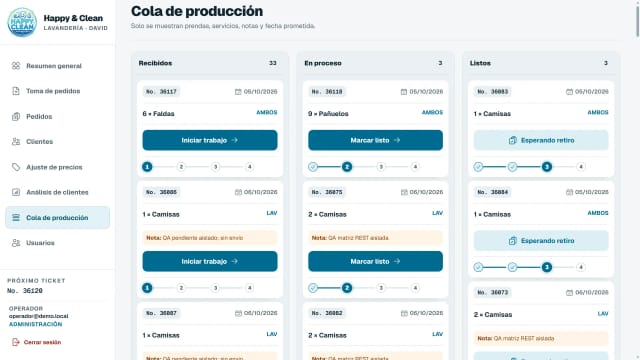640x360 pixels.
Task: Select active step 1 on the Faldas progress tracker
Action: pos(147,167)
